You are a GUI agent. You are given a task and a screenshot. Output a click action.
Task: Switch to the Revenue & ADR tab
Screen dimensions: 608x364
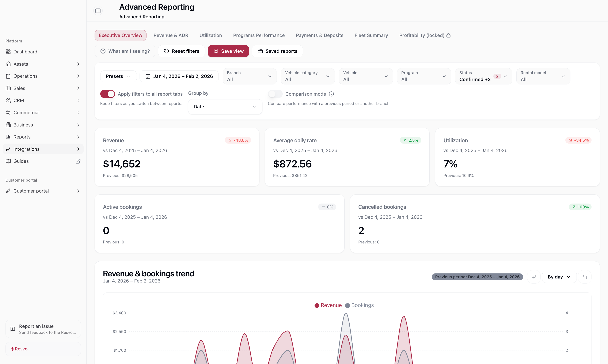coord(171,35)
